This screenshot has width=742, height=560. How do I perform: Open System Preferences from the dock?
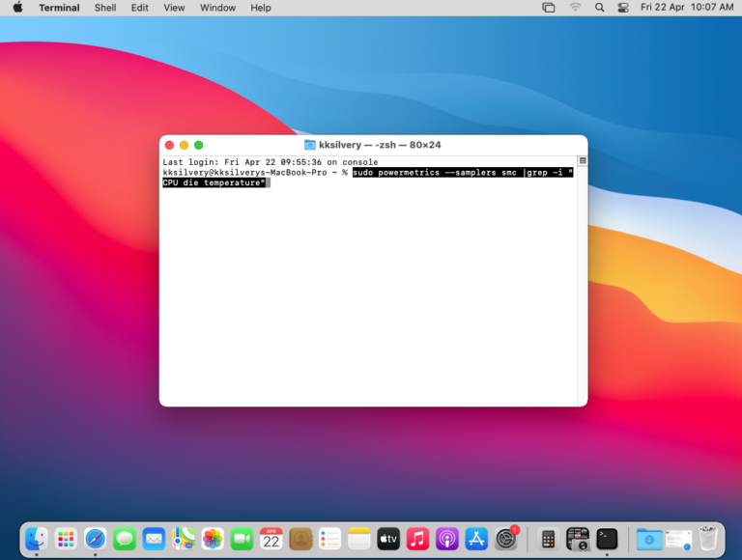[x=505, y=539]
